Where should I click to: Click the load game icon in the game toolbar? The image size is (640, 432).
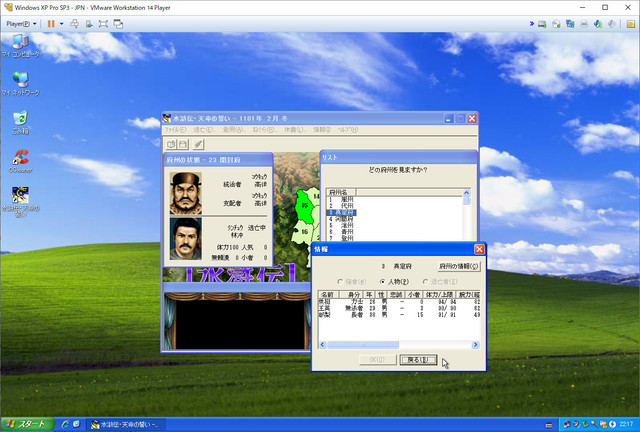[171, 144]
